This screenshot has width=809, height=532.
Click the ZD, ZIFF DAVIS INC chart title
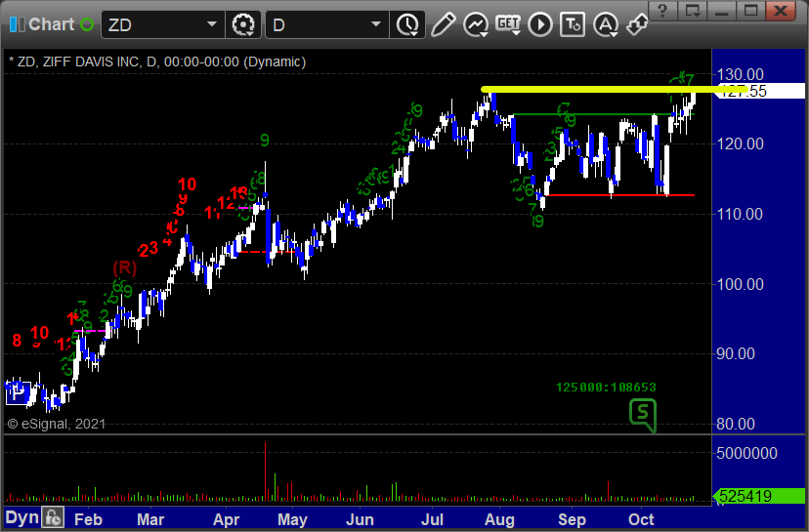(x=157, y=61)
